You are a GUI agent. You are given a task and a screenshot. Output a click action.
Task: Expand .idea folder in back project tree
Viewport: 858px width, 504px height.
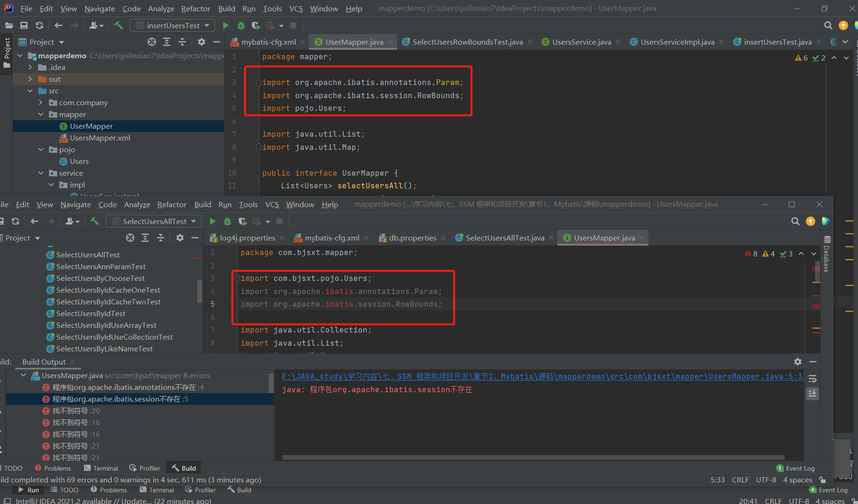[30, 67]
